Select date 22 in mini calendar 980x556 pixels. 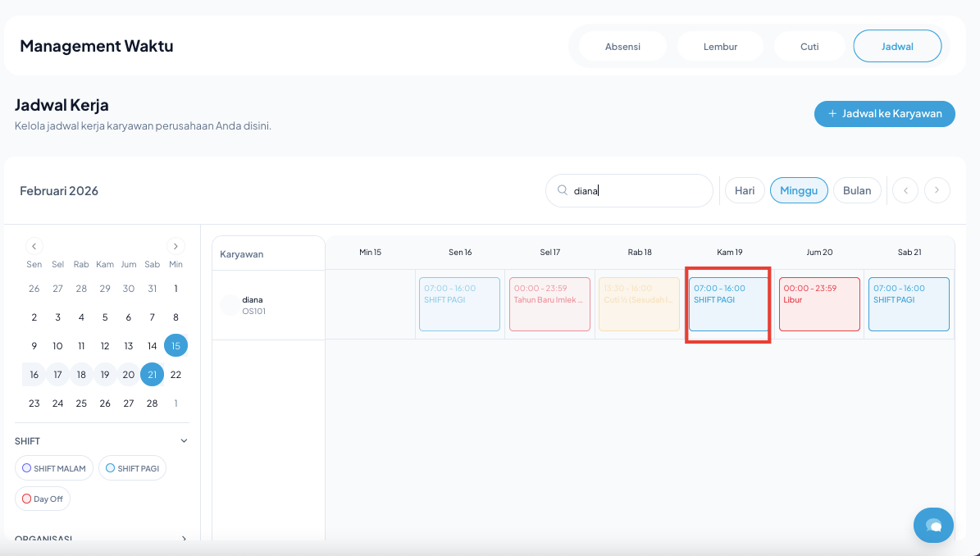click(175, 375)
